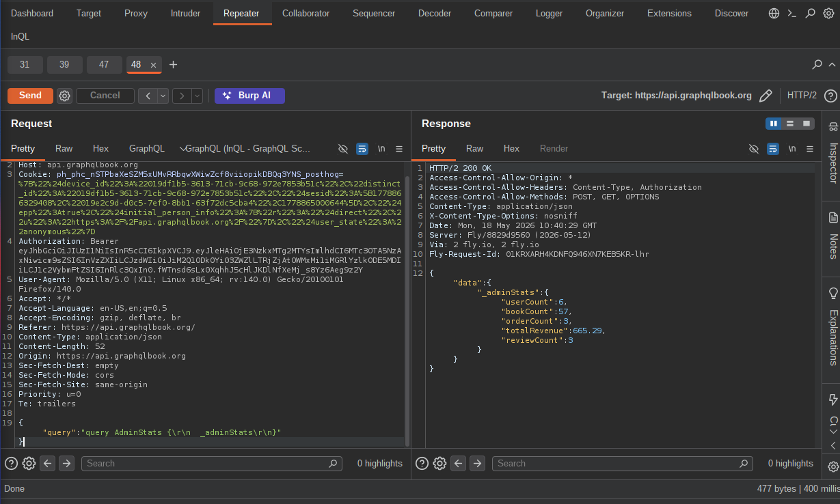
Task: Open the Render tab in Response
Action: coord(554,148)
